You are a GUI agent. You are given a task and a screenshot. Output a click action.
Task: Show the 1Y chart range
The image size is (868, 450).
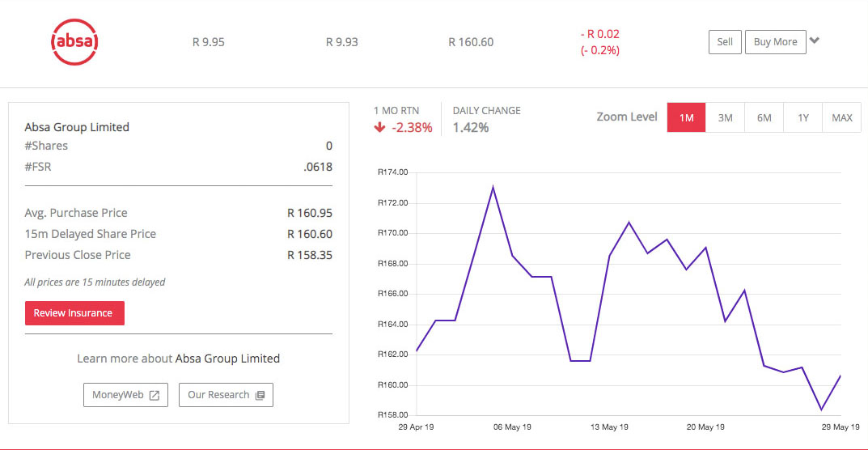coord(802,117)
